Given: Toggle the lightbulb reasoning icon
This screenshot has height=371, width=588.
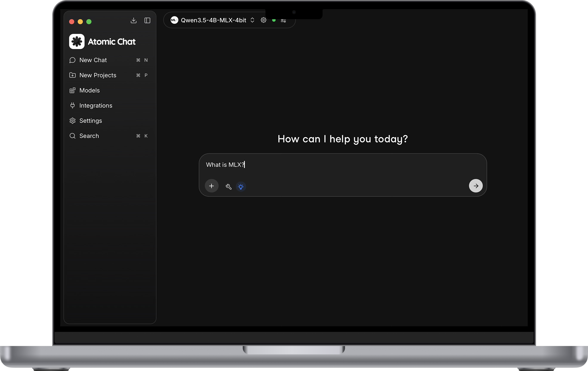Looking at the screenshot, I should [241, 186].
